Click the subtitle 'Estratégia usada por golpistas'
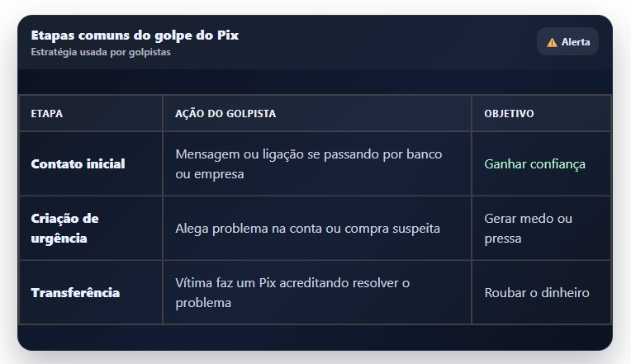 pyautogui.click(x=101, y=52)
